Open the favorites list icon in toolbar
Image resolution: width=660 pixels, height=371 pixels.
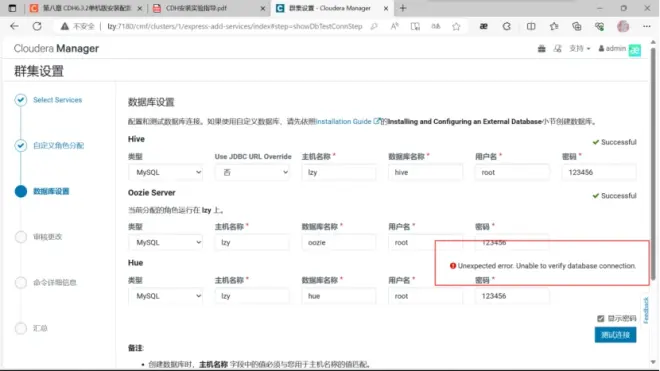point(554,26)
